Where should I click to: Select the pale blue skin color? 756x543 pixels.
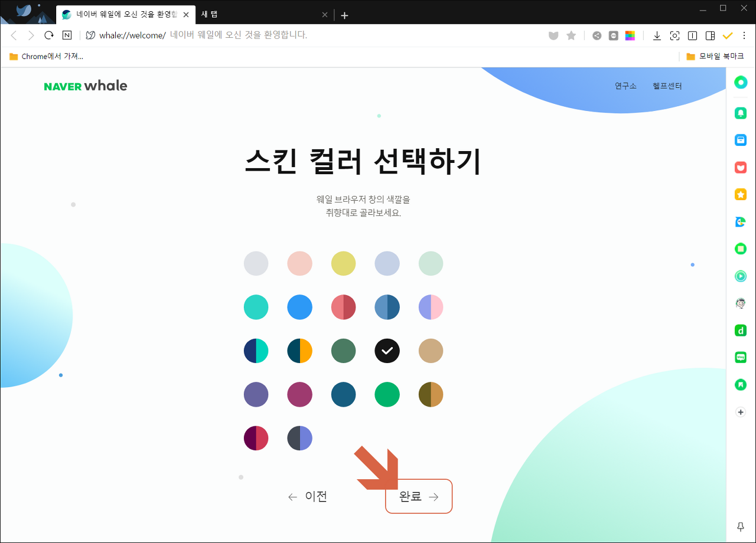[387, 263]
